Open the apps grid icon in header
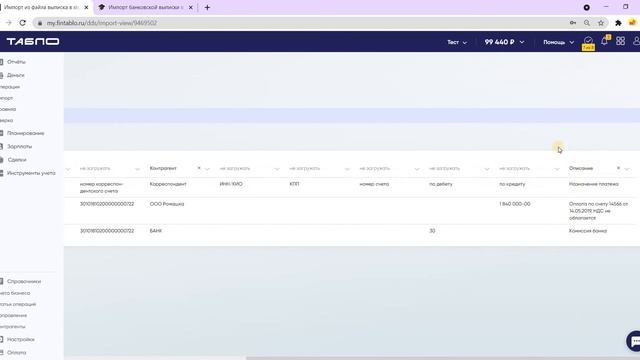The image size is (640, 360). pyautogui.click(x=620, y=41)
